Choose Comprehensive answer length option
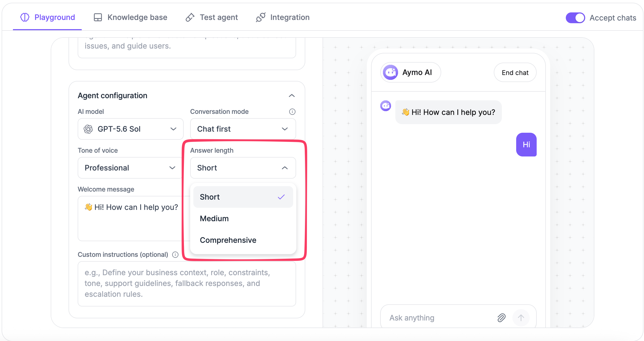Image resolution: width=644 pixels, height=341 pixels. click(243, 240)
